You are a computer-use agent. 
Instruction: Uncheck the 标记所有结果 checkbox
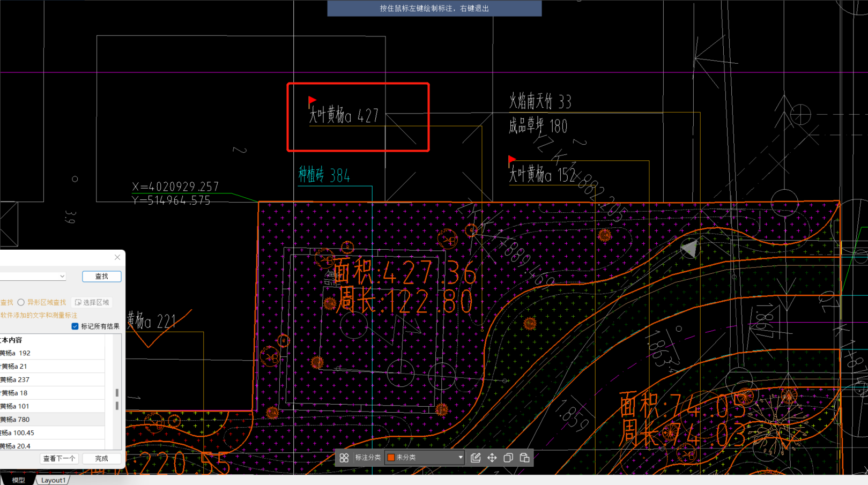point(75,326)
